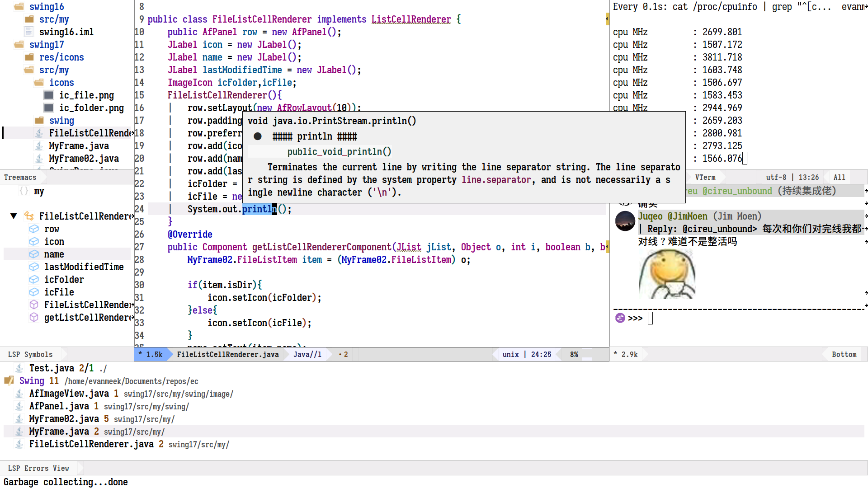Click the icFolder field symbol icon
868x488 pixels.
tap(34, 279)
